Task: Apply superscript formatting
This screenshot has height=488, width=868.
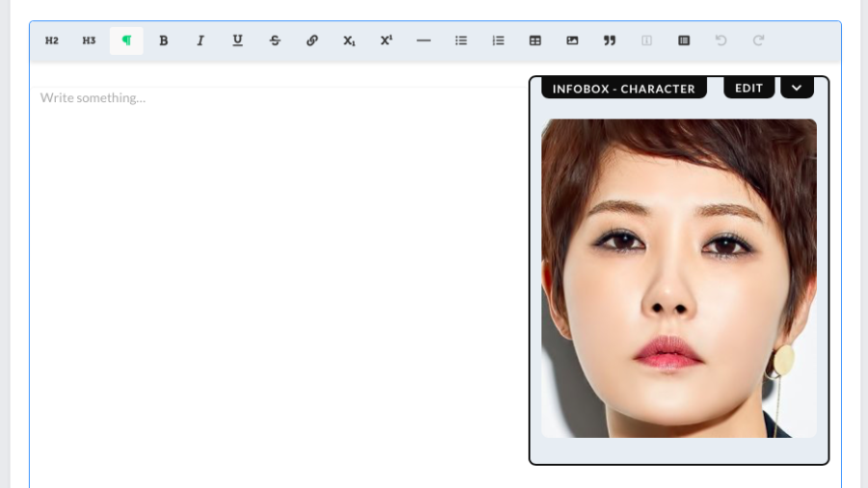Action: pyautogui.click(x=386, y=41)
